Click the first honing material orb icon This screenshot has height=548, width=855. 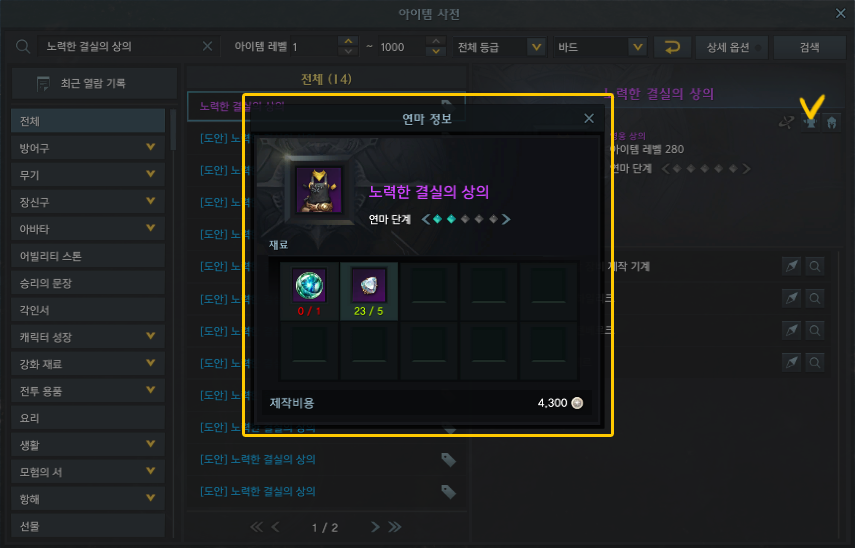(309, 285)
